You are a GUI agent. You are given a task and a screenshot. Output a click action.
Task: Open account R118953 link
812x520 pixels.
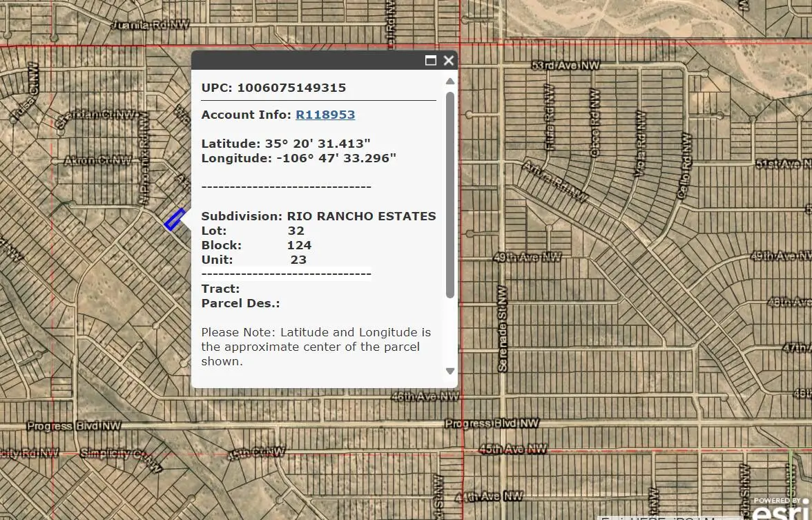[x=325, y=115]
